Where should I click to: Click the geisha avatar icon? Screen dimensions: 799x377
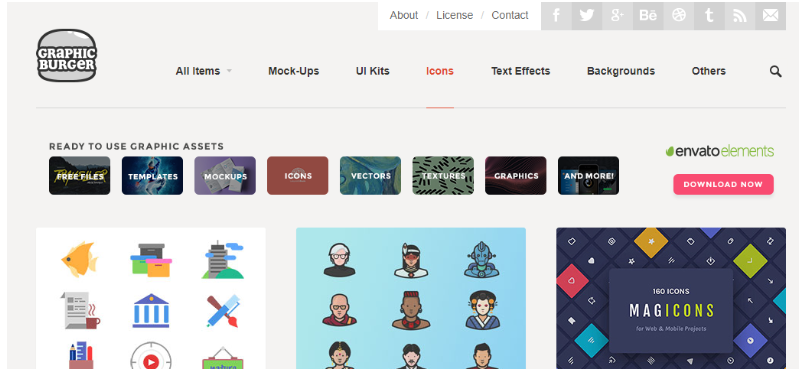(x=482, y=309)
